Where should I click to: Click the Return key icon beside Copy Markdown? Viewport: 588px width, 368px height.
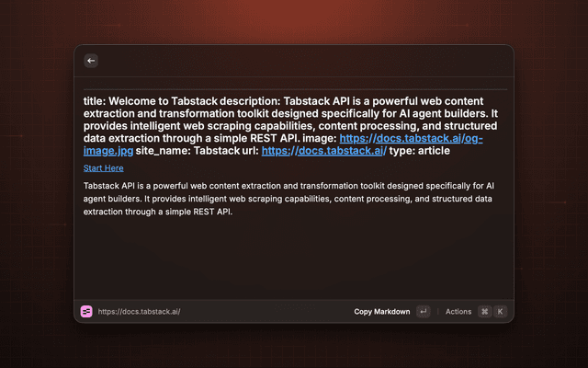pos(424,311)
